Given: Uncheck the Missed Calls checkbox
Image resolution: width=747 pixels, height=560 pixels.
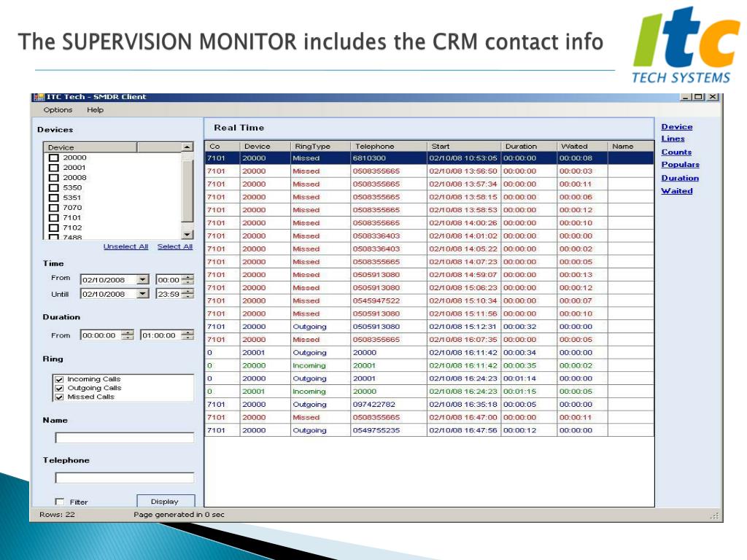Looking at the screenshot, I should (60, 397).
